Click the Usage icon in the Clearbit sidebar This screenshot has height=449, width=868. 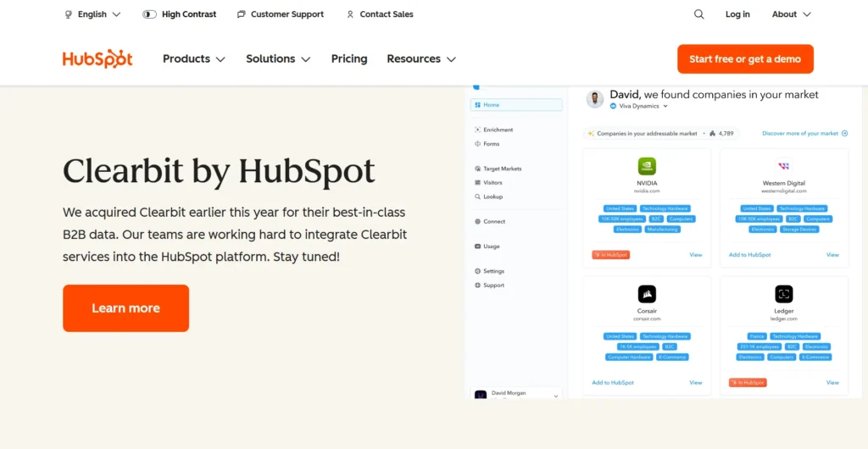coord(478,246)
